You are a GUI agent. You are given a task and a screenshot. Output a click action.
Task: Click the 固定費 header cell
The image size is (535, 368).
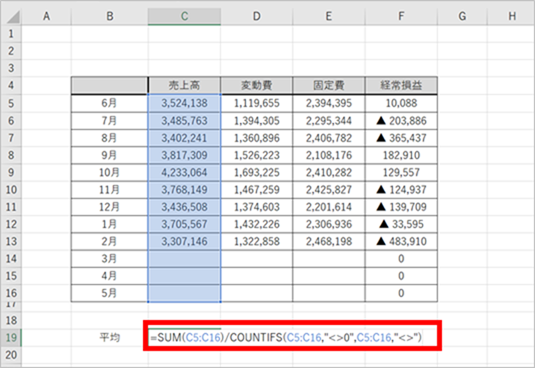[x=329, y=85]
